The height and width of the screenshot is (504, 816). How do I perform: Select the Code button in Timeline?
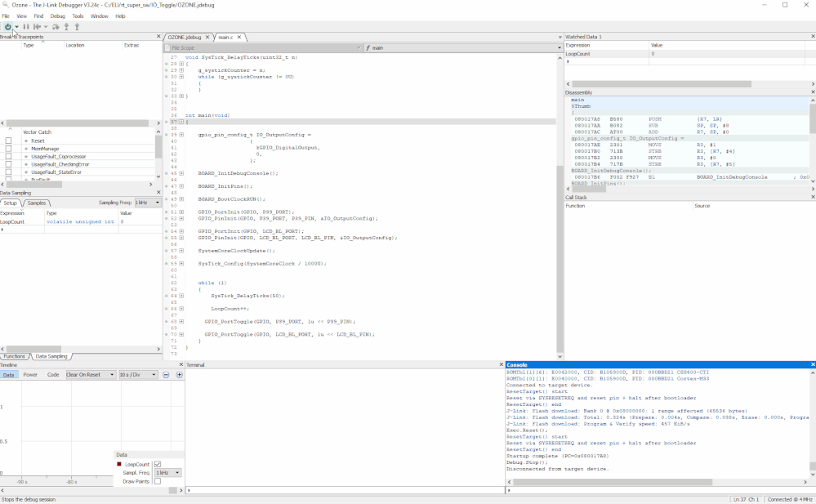pyautogui.click(x=53, y=375)
